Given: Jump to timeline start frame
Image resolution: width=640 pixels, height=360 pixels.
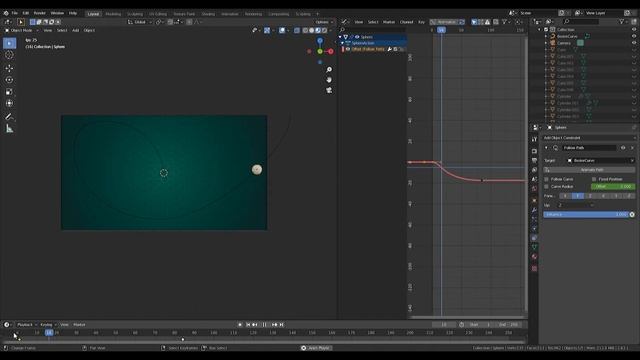Looking at the screenshot, I should click(x=248, y=324).
